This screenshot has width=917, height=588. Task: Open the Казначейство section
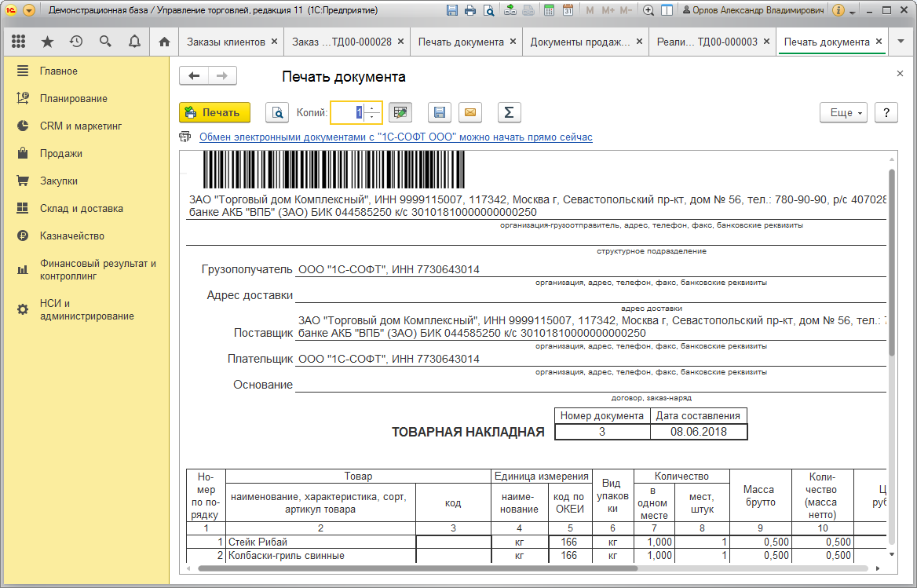[72, 236]
